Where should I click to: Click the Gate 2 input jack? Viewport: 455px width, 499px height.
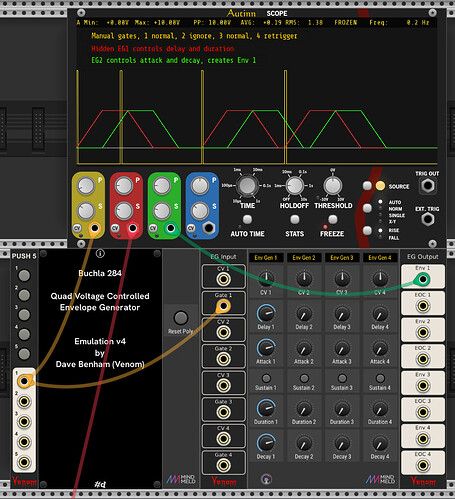click(x=223, y=359)
